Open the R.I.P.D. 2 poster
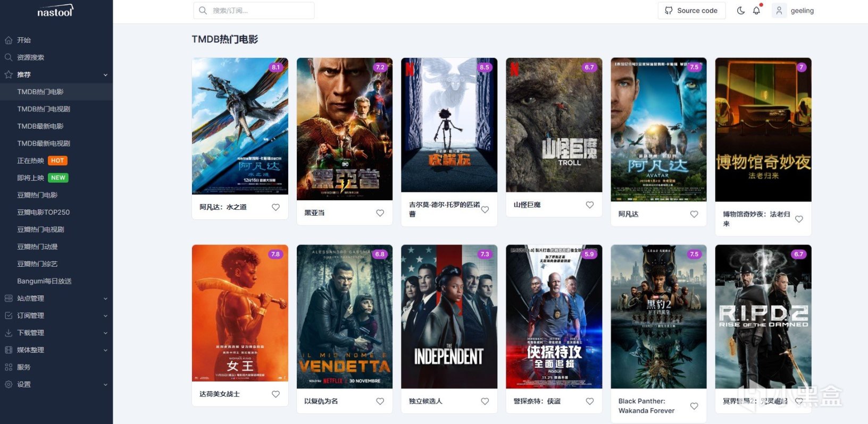Image resolution: width=868 pixels, height=424 pixels. point(763,317)
